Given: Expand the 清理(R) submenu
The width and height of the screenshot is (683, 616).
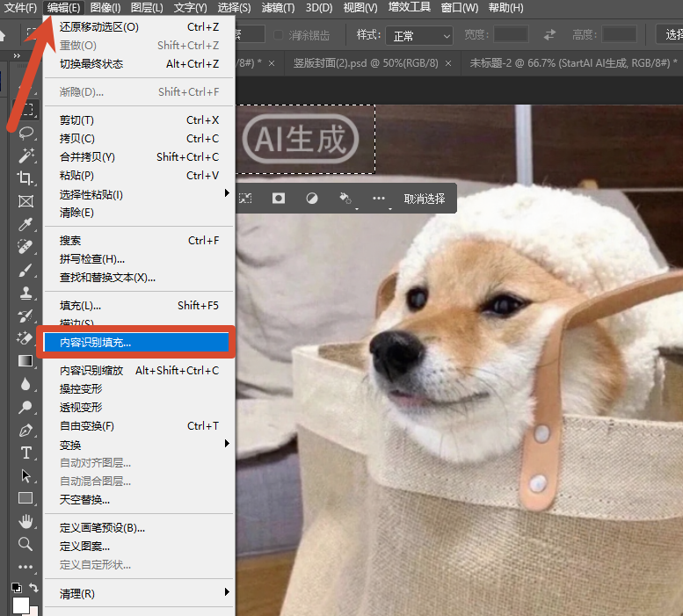Looking at the screenshot, I should [139, 593].
